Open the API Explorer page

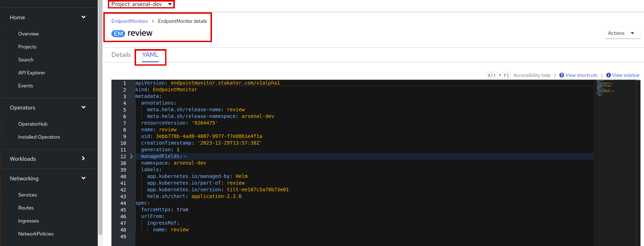(x=32, y=73)
